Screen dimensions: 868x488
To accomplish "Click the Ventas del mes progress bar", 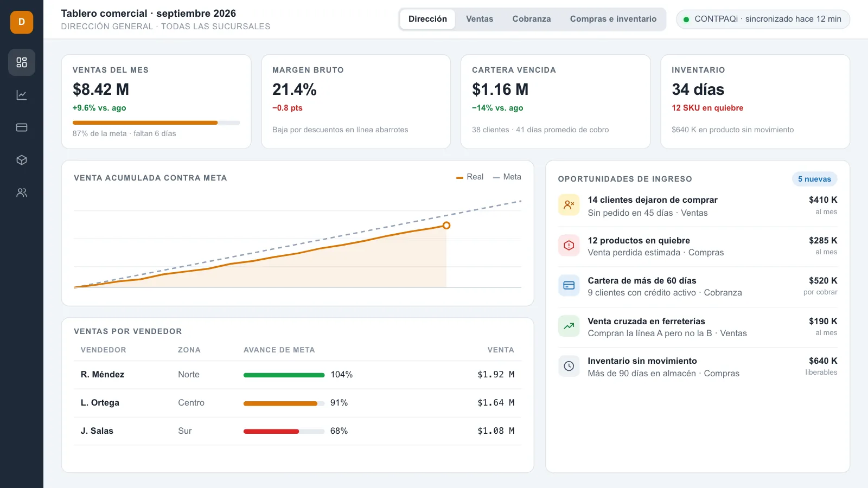I will pyautogui.click(x=156, y=123).
